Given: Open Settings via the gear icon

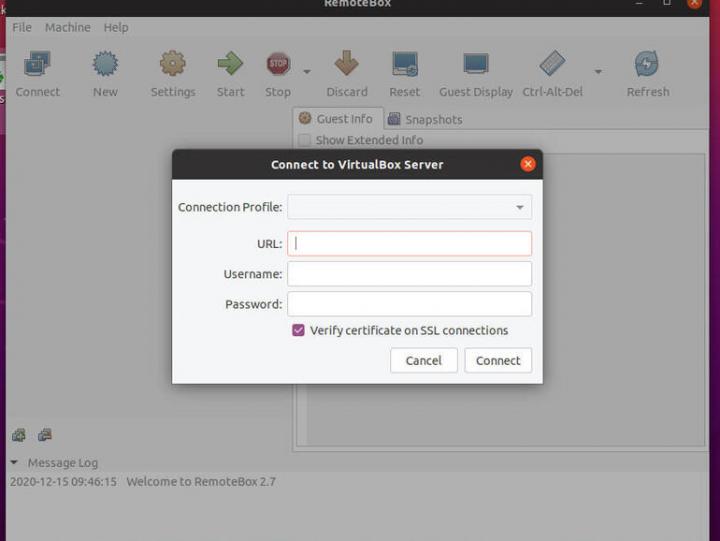Looking at the screenshot, I should coord(173,66).
